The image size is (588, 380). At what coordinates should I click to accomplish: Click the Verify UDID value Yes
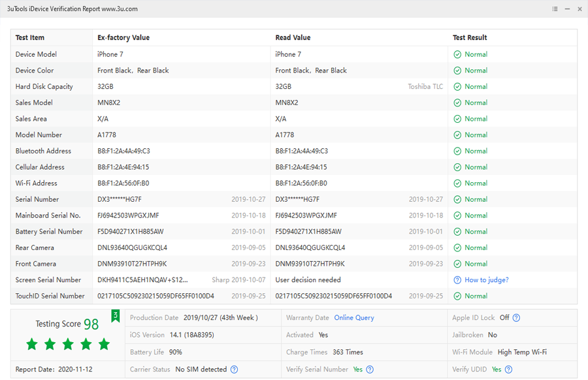click(x=497, y=370)
